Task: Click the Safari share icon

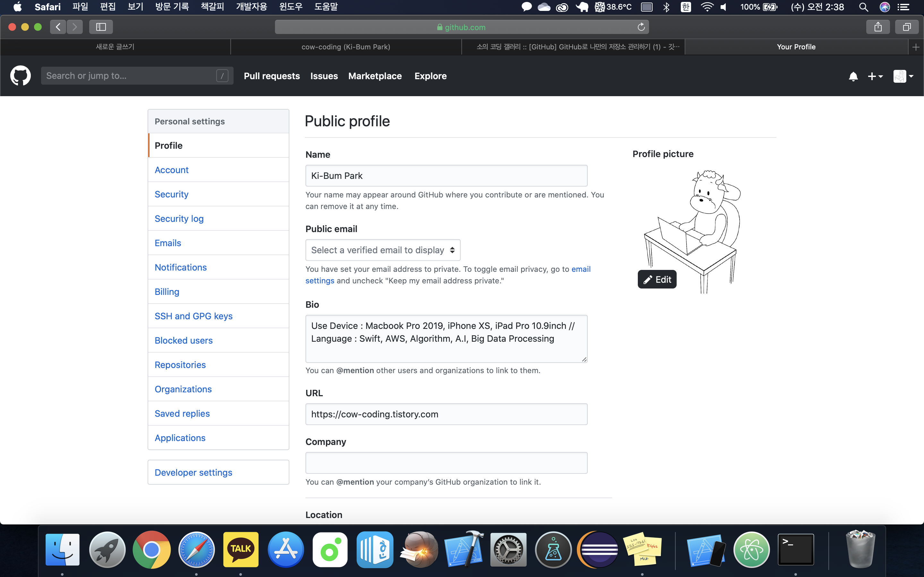Action: click(x=878, y=27)
